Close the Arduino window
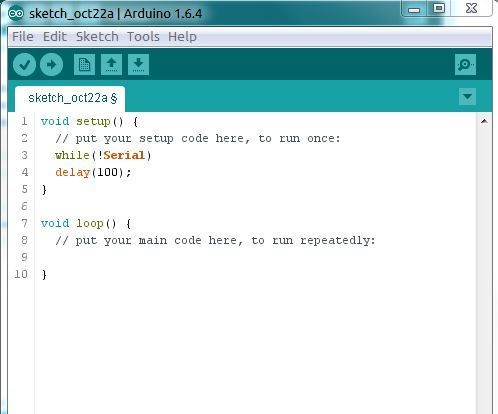This screenshot has width=498, height=414. point(472,8)
